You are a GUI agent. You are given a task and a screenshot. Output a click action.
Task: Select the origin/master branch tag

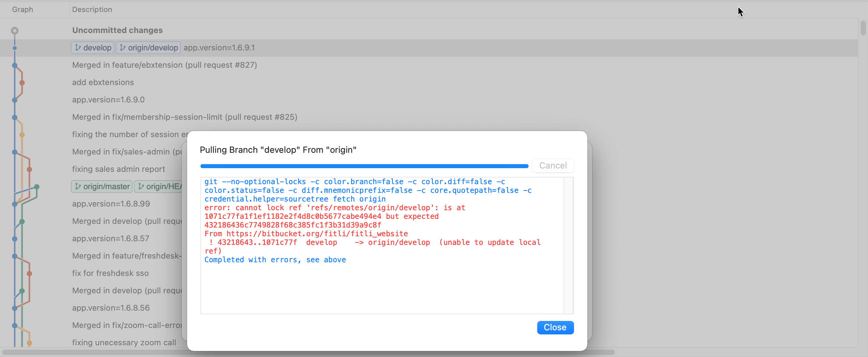tap(102, 187)
